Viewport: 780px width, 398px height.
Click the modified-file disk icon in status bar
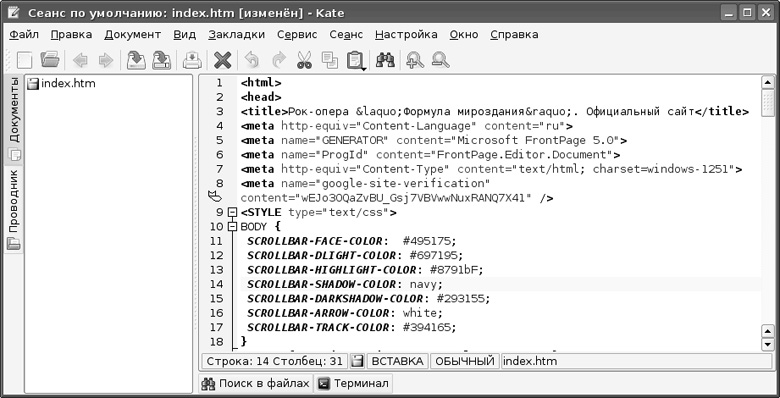pyautogui.click(x=357, y=361)
